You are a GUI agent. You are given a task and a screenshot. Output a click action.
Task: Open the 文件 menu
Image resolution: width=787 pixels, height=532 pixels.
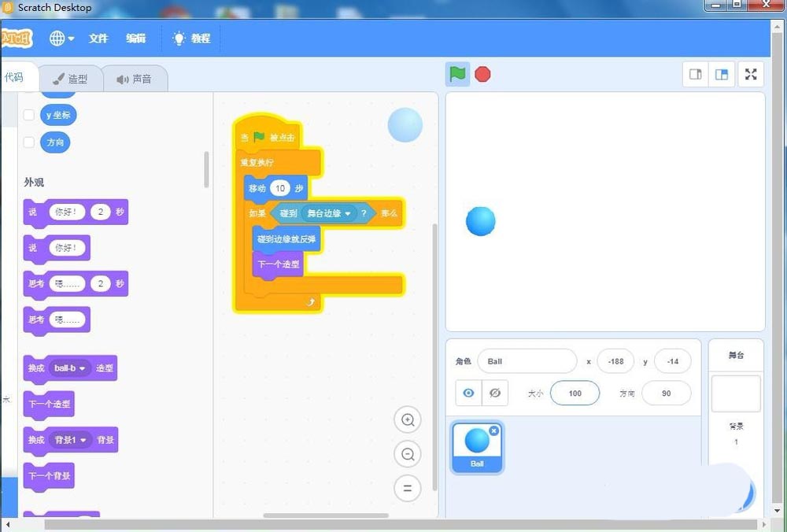coord(98,38)
